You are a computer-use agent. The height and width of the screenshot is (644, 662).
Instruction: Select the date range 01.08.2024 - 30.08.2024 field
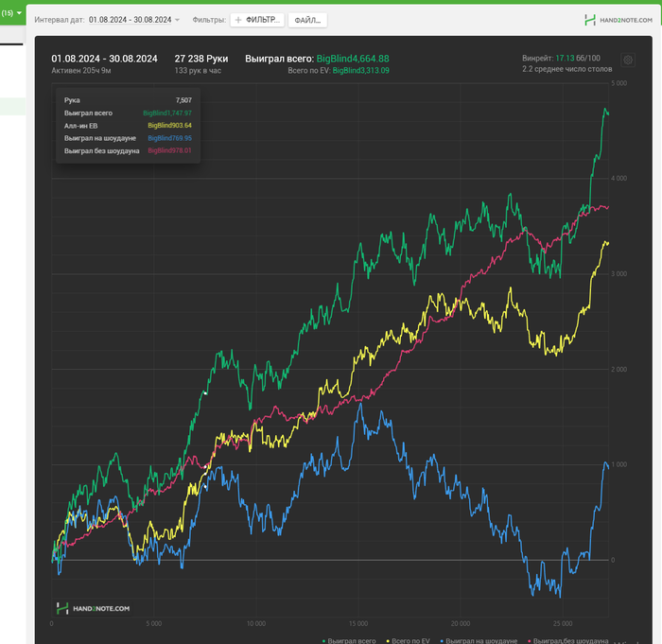point(130,19)
